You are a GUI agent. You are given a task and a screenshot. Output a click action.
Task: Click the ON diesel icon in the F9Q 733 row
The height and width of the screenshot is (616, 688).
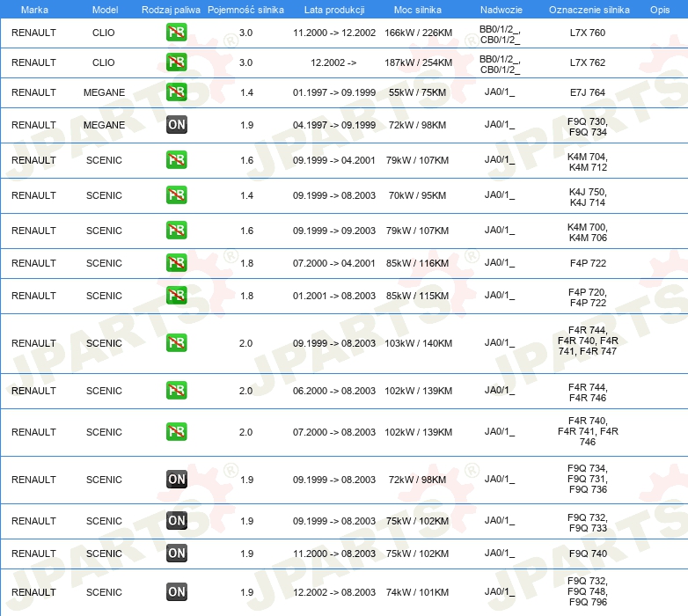176,520
